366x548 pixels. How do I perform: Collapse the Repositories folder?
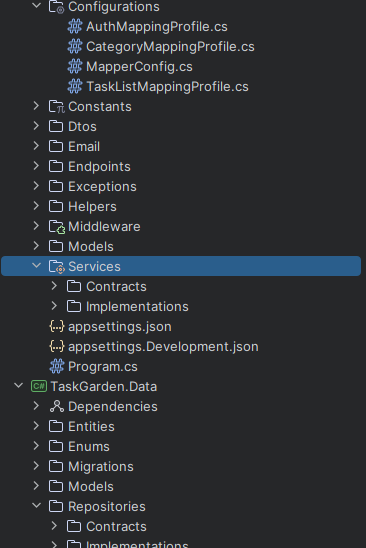(36, 506)
